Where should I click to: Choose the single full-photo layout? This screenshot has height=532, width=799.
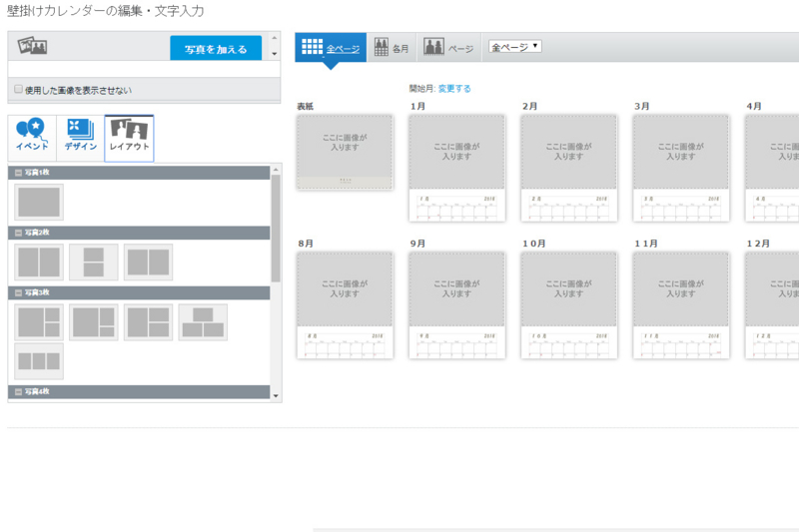39,202
